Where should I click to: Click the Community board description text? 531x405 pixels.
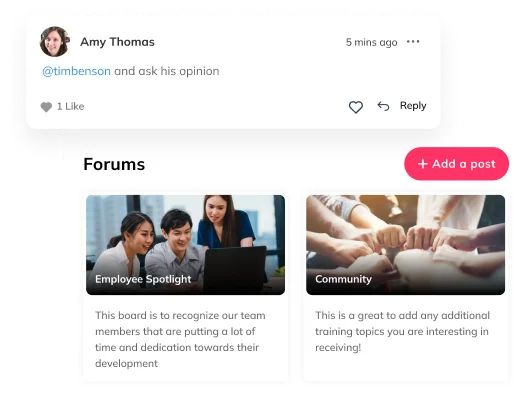pyautogui.click(x=402, y=331)
